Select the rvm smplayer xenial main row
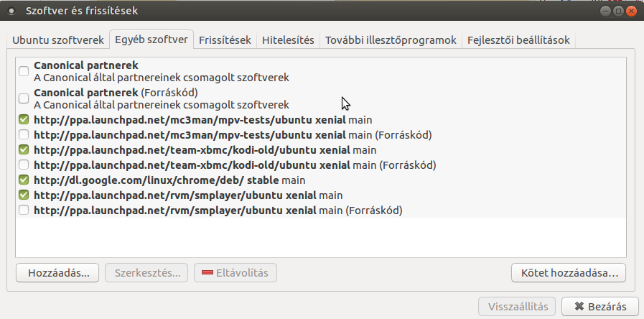 click(x=321, y=195)
